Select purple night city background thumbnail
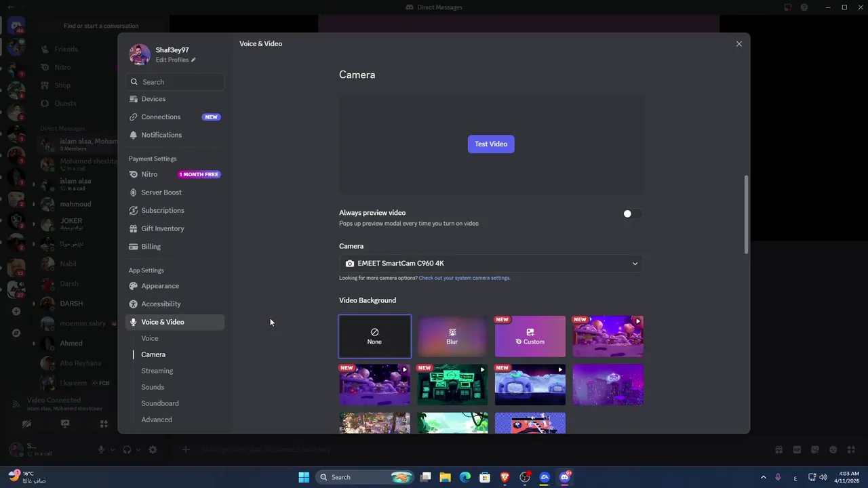Image resolution: width=868 pixels, height=488 pixels. coord(608,385)
